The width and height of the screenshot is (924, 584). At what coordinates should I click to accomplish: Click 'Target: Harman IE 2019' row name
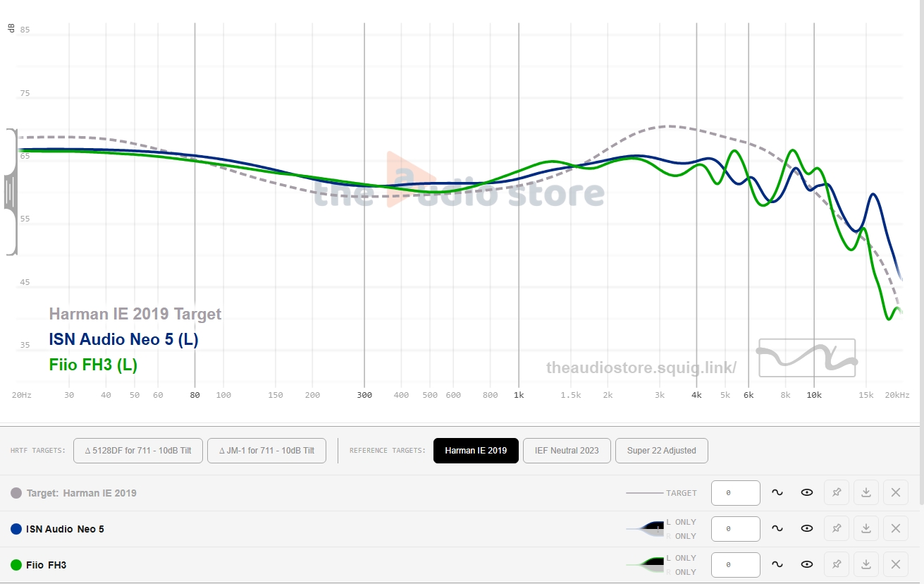point(82,493)
